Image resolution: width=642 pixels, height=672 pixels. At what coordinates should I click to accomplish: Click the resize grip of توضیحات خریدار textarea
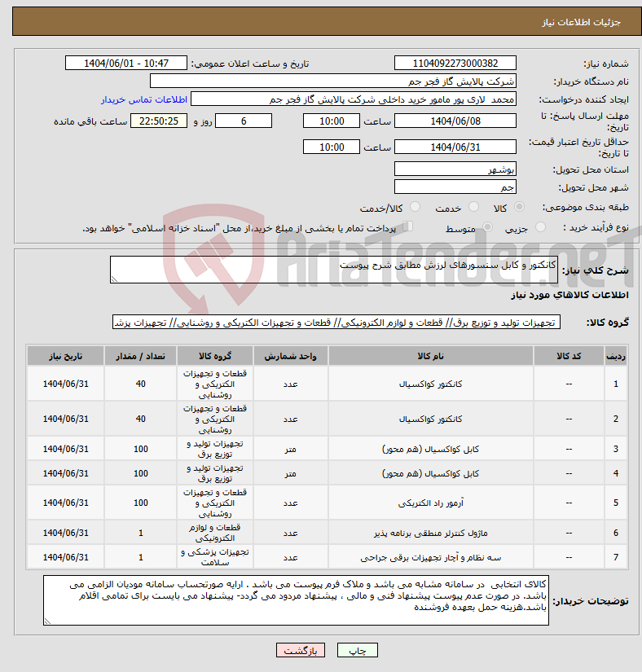[47, 621]
